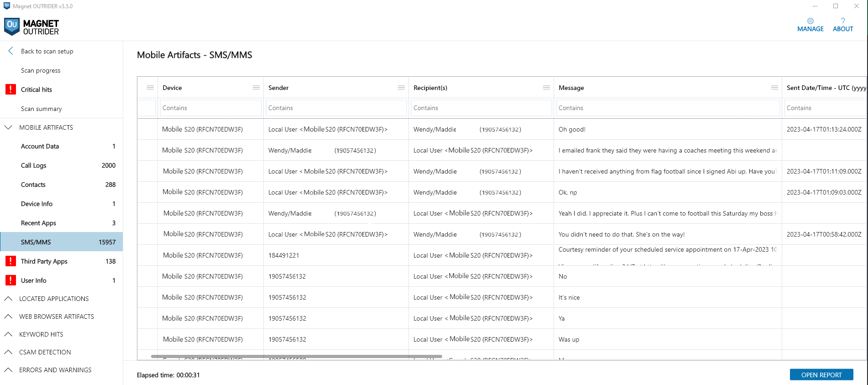Expand the ERRORS AND WARNINGS section
Viewport: 868px width, 385px height.
pos(8,370)
